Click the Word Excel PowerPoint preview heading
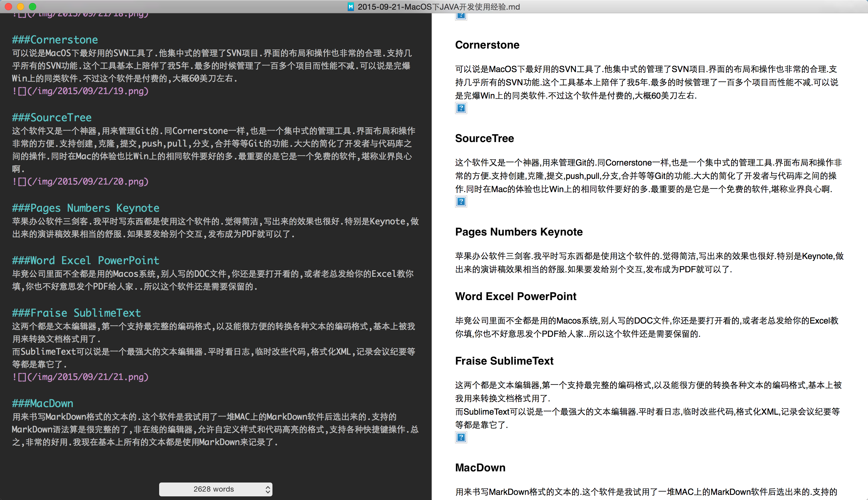This screenshot has width=868, height=500. (515, 296)
